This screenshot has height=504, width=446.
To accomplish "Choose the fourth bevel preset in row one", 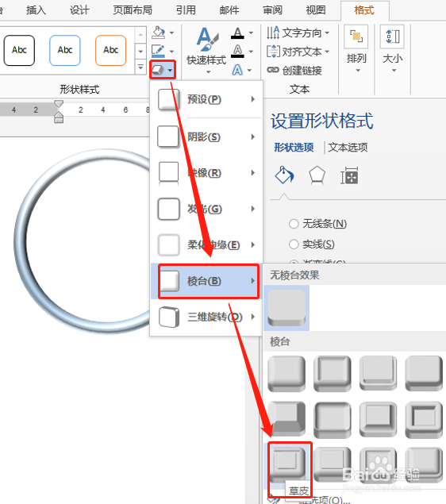I will [424, 374].
